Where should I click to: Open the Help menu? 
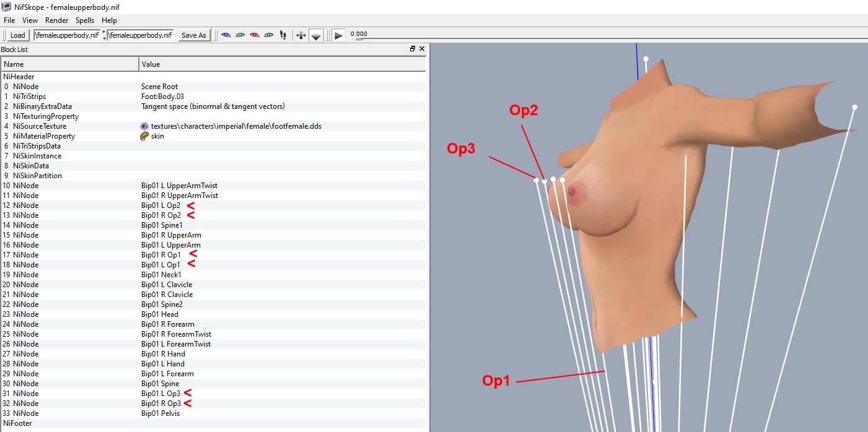click(x=109, y=20)
